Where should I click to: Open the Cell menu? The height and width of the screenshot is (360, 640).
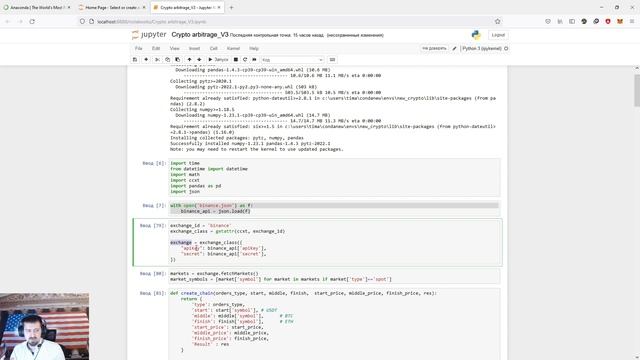click(x=213, y=48)
